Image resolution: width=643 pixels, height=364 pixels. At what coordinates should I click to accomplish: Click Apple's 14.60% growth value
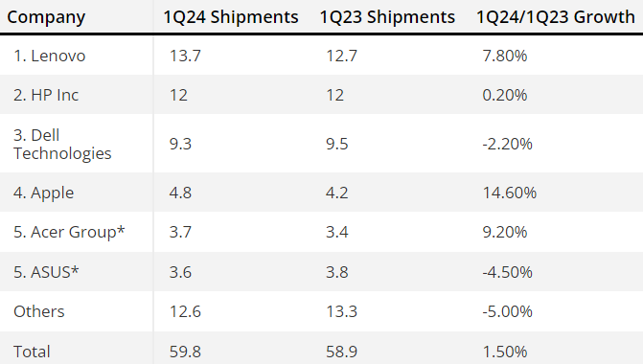click(x=509, y=193)
